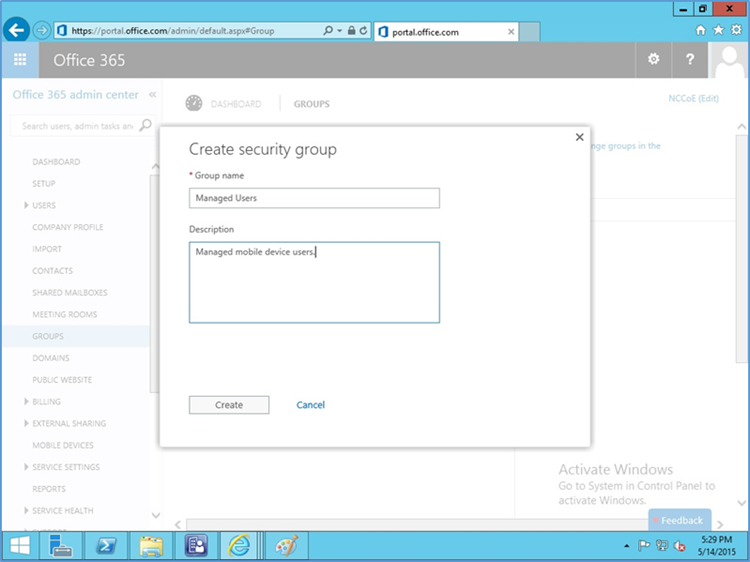
Task: Open Office 365 help question mark
Action: [690, 59]
